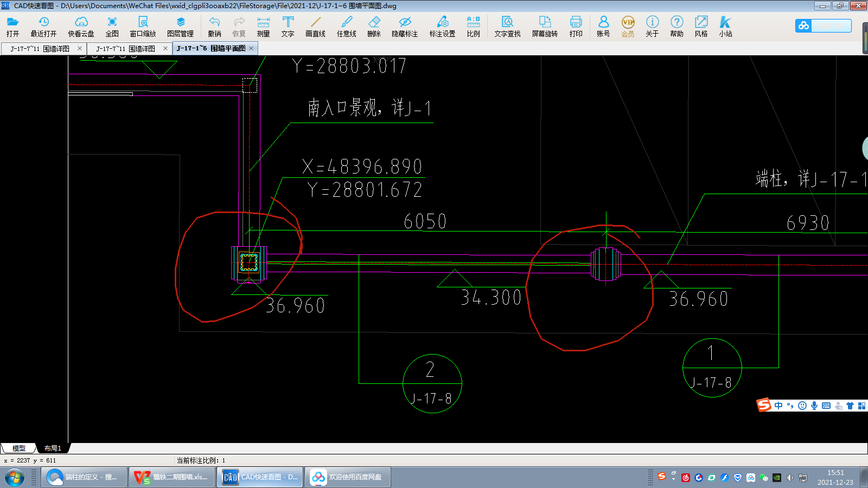The image size is (868, 488).
Task: Click WeChat tray icon
Action: pyautogui.click(x=764, y=478)
